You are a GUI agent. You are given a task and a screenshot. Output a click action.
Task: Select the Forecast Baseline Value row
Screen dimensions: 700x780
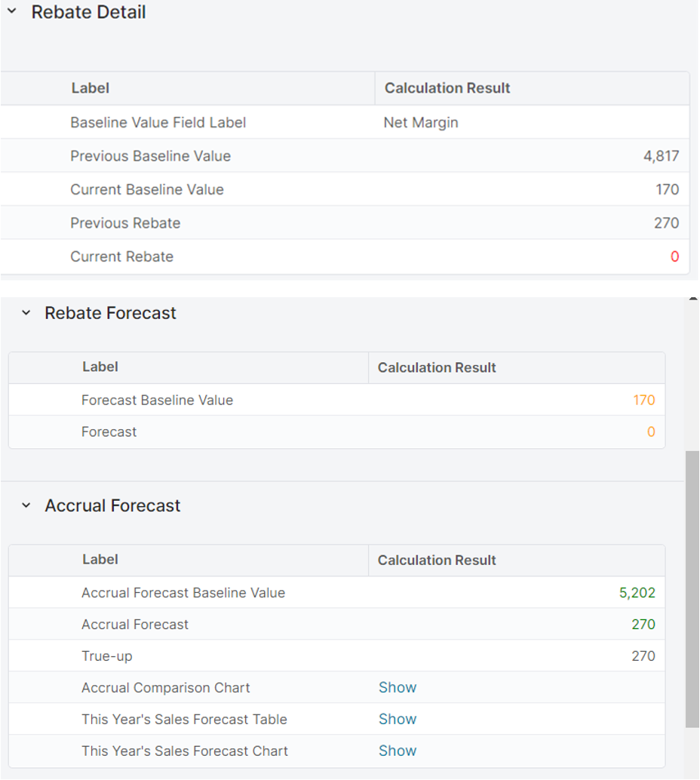click(157, 400)
